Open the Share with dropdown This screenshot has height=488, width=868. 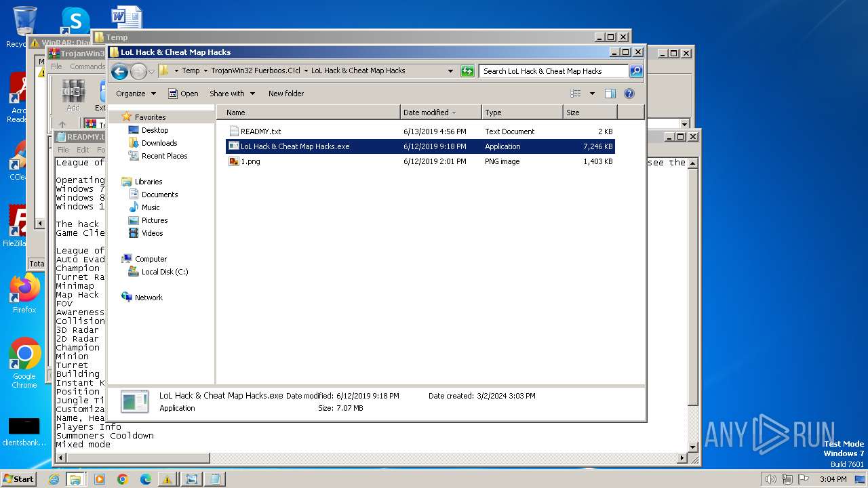[233, 94]
